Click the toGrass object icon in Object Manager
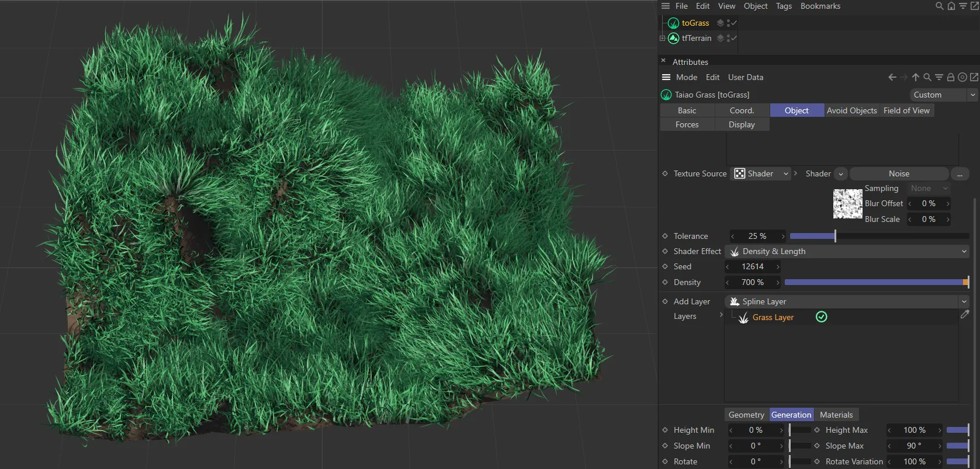Image resolution: width=980 pixels, height=469 pixels. coord(673,23)
